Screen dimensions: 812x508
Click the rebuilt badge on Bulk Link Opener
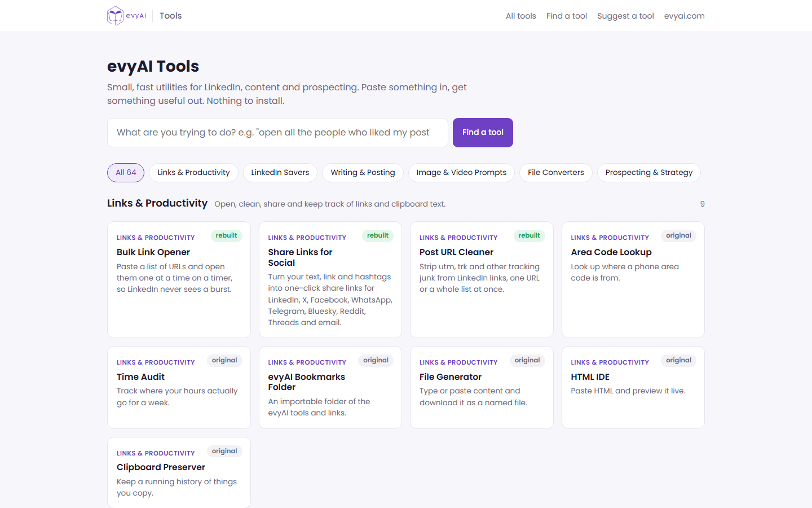[226, 236]
